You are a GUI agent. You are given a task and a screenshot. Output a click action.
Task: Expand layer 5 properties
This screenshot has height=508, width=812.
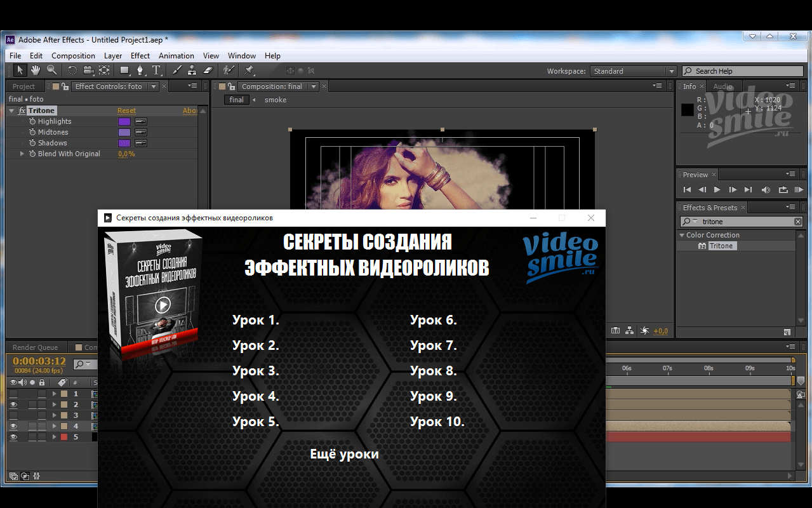pyautogui.click(x=55, y=437)
